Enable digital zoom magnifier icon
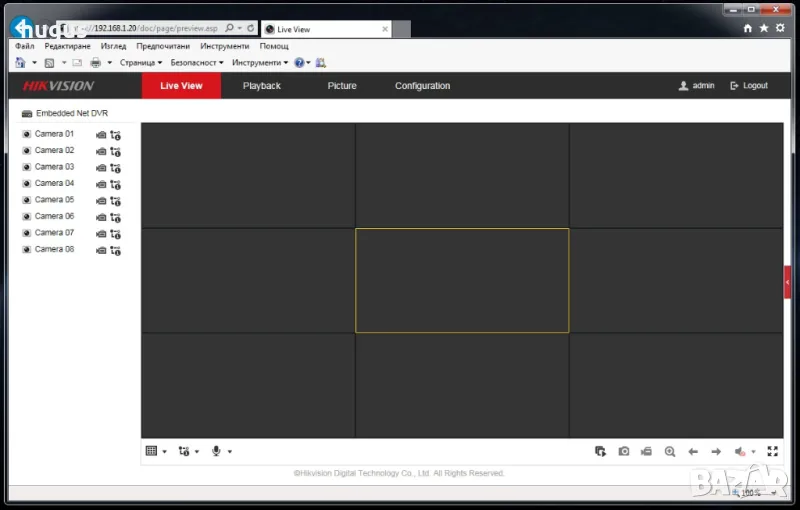Screen dimensions: 800x510 670,452
